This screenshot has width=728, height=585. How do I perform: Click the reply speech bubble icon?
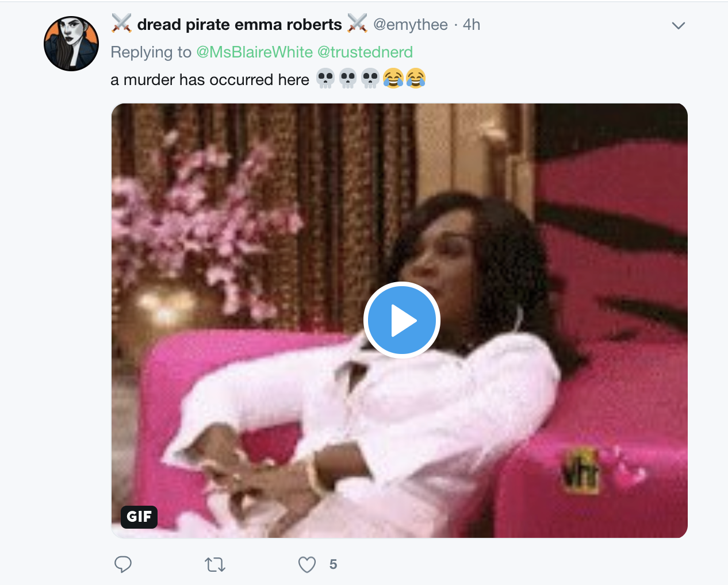(x=123, y=564)
